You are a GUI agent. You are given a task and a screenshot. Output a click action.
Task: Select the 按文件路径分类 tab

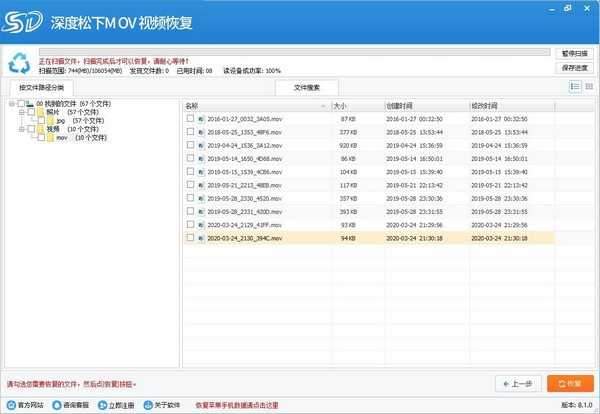42,88
